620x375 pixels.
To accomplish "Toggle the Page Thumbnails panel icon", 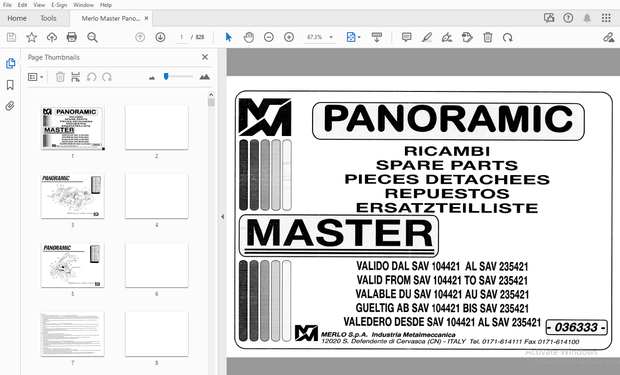I will point(10,63).
